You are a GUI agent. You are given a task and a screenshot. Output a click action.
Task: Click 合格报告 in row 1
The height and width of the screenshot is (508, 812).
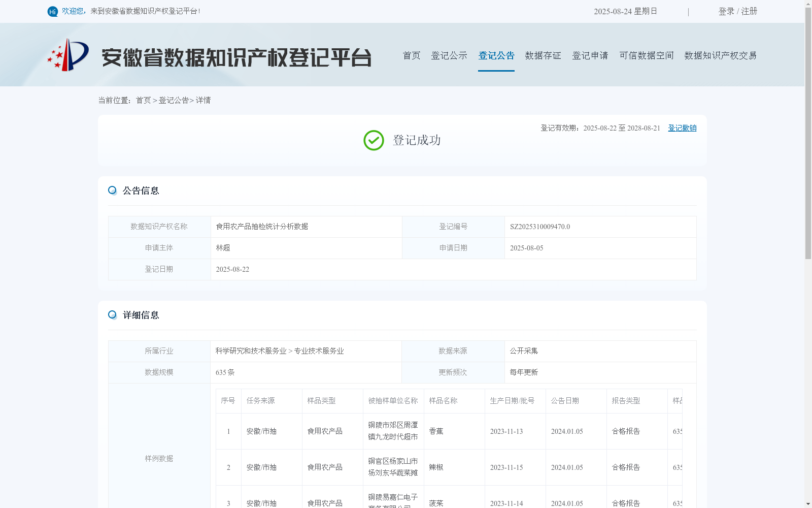(626, 431)
